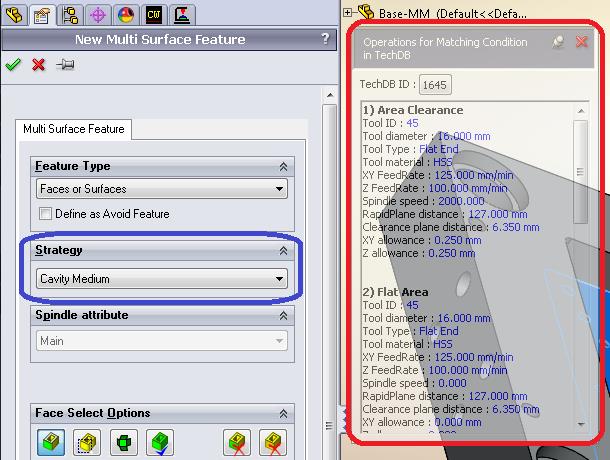The image size is (610, 460).
Task: Click the pushpin keep-visible icon
Action: click(x=66, y=65)
